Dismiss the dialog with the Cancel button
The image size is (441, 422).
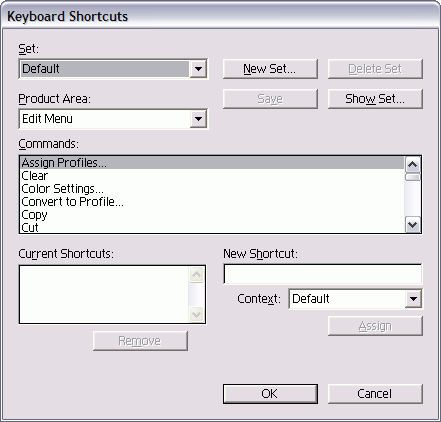click(375, 394)
